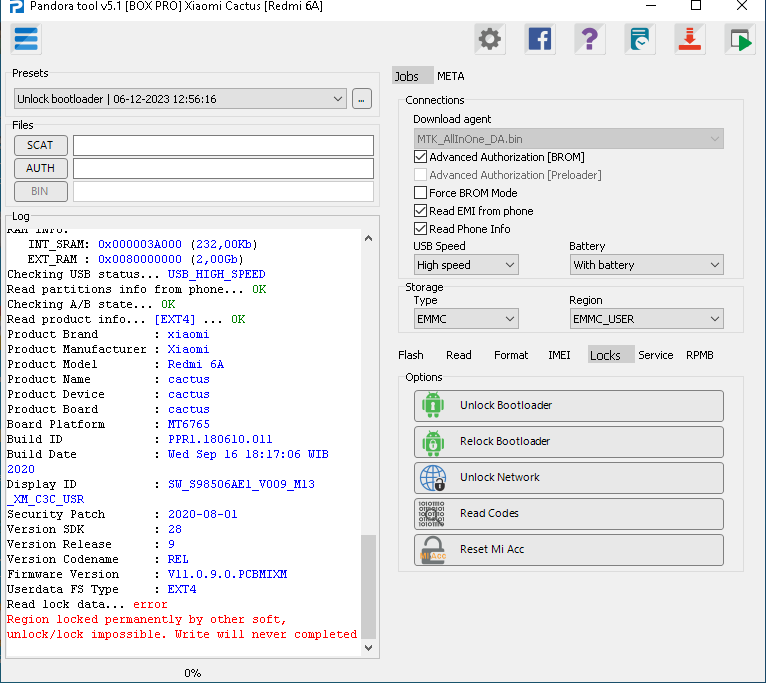Click the BIN file path field
The height and width of the screenshot is (683, 766).
tap(223, 192)
